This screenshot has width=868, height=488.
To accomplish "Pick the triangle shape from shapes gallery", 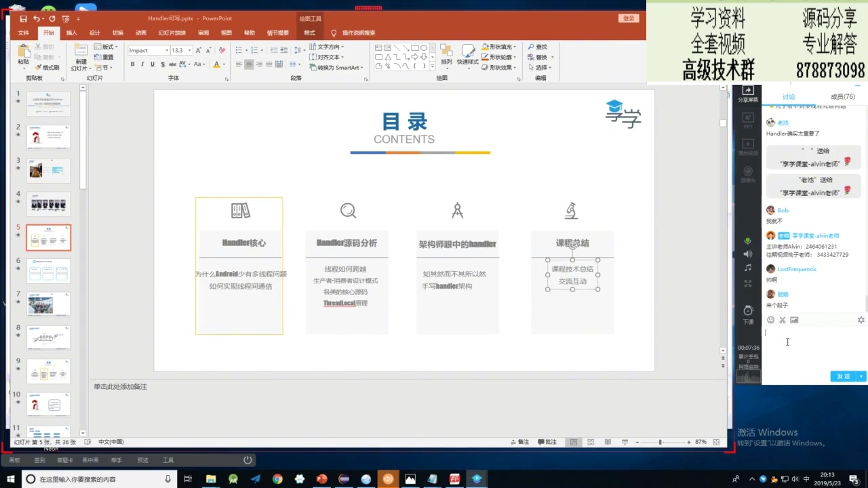I will [x=388, y=57].
